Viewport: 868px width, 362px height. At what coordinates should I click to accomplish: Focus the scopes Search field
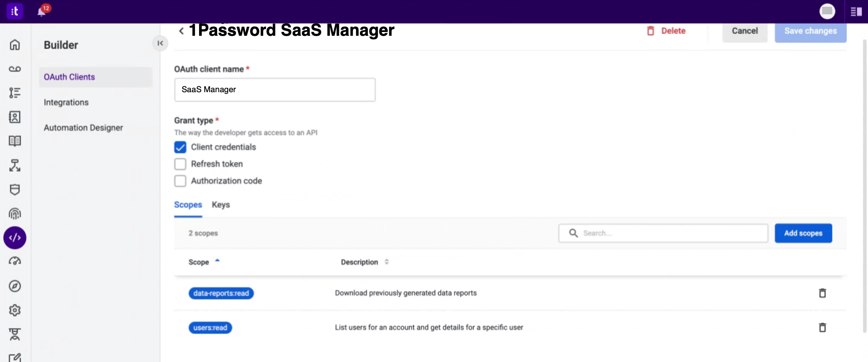coord(663,233)
